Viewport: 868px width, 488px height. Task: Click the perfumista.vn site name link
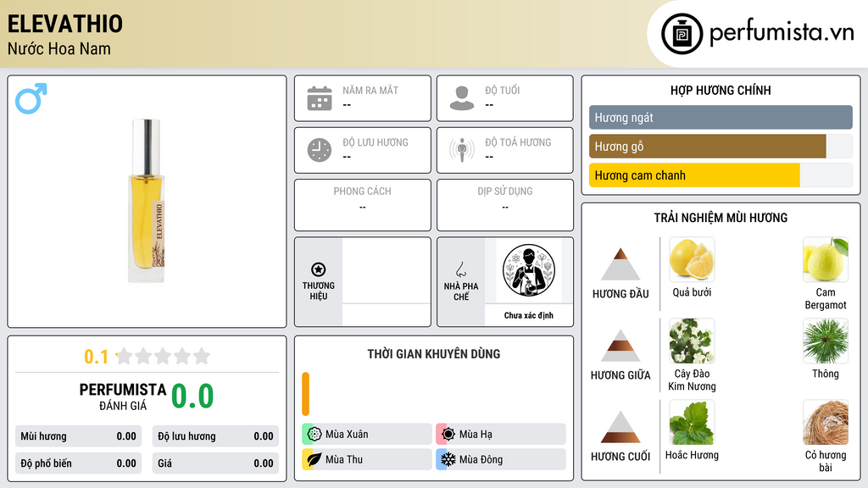click(x=782, y=33)
